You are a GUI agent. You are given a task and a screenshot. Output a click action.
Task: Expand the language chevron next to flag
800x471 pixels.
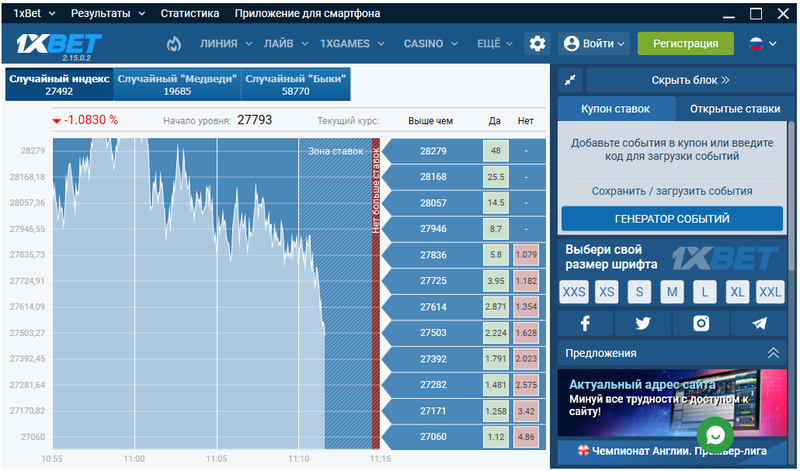(x=773, y=44)
